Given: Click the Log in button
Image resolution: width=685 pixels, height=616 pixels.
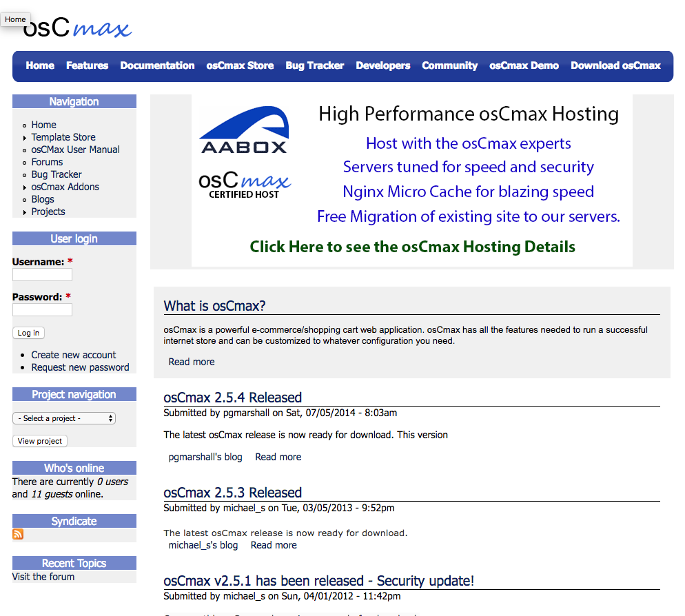Looking at the screenshot, I should pos(28,333).
